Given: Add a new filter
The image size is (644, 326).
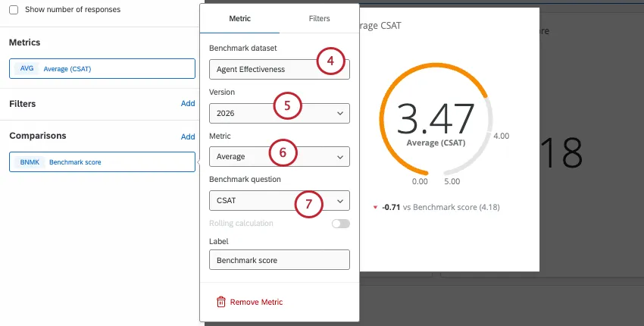Looking at the screenshot, I should click(188, 104).
